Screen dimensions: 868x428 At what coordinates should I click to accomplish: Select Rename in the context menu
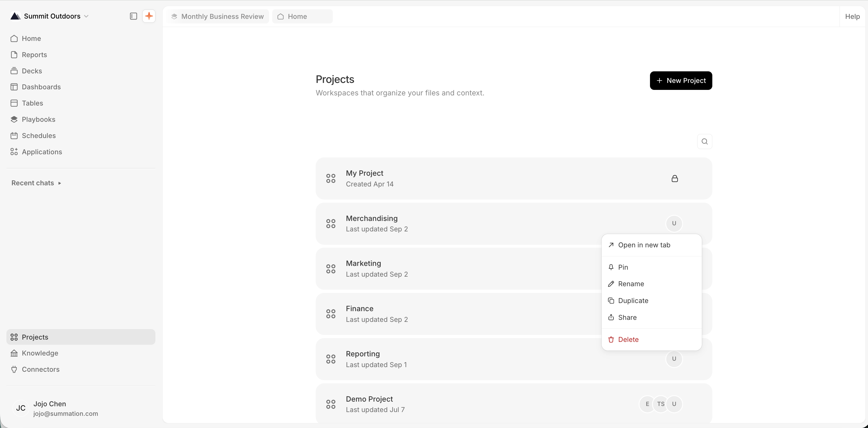pos(651,284)
